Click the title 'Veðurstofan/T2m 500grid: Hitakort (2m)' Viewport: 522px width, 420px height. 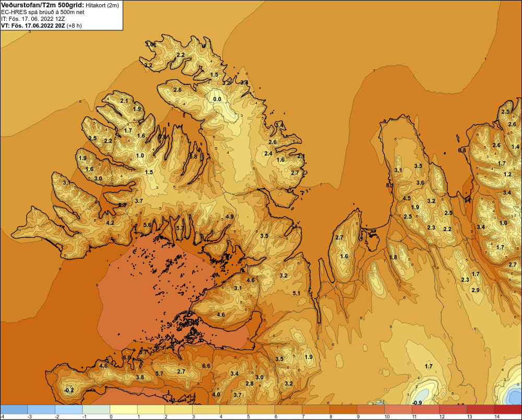(x=60, y=5)
